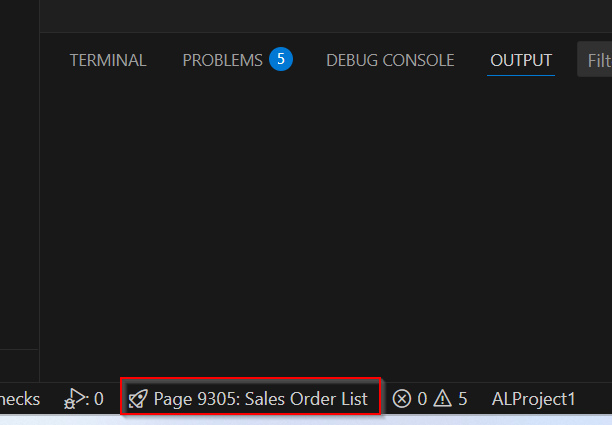612x425 pixels.
Task: Select the Debug Console tab
Action: [390, 60]
